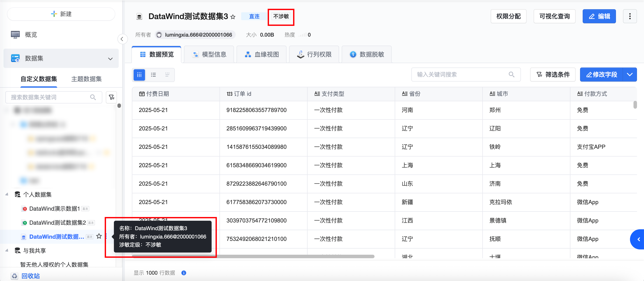Click the search magnifier in keyword field
The width and height of the screenshot is (644, 281).
(x=511, y=75)
